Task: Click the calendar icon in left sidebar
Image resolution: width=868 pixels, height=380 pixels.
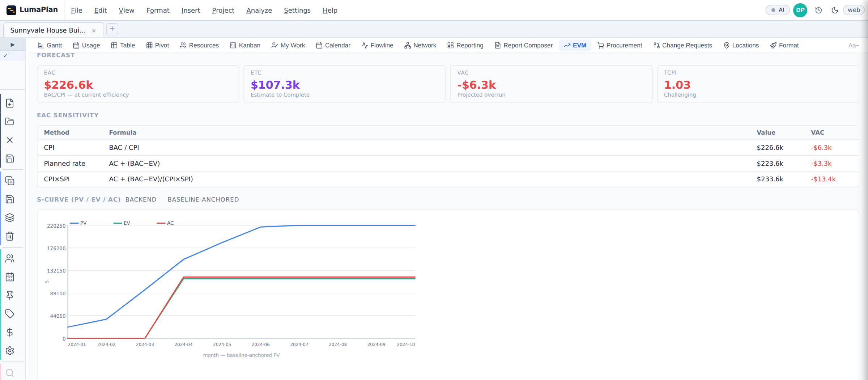Action: click(x=10, y=277)
